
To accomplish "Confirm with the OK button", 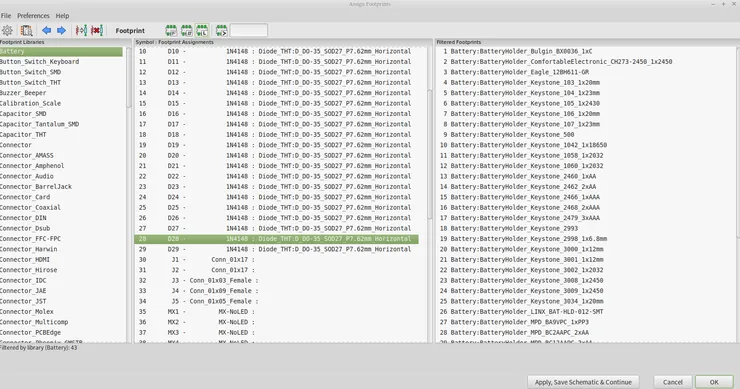I will 714,382.
